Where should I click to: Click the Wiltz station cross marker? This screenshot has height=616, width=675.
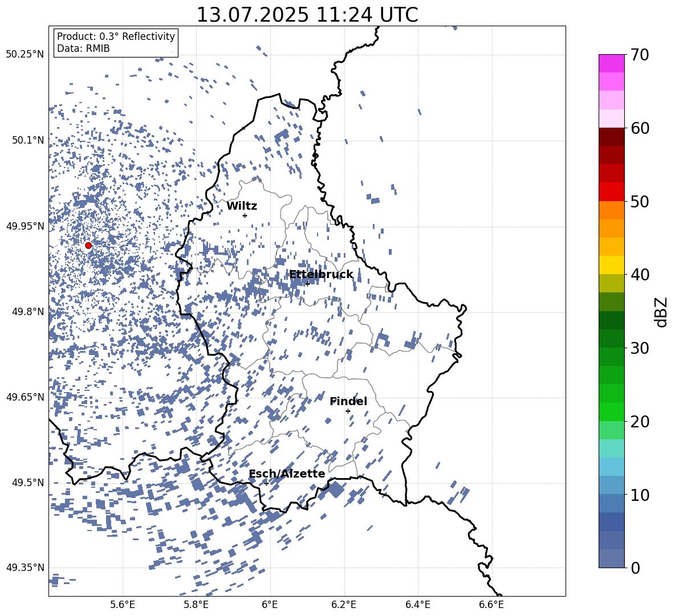tap(245, 215)
